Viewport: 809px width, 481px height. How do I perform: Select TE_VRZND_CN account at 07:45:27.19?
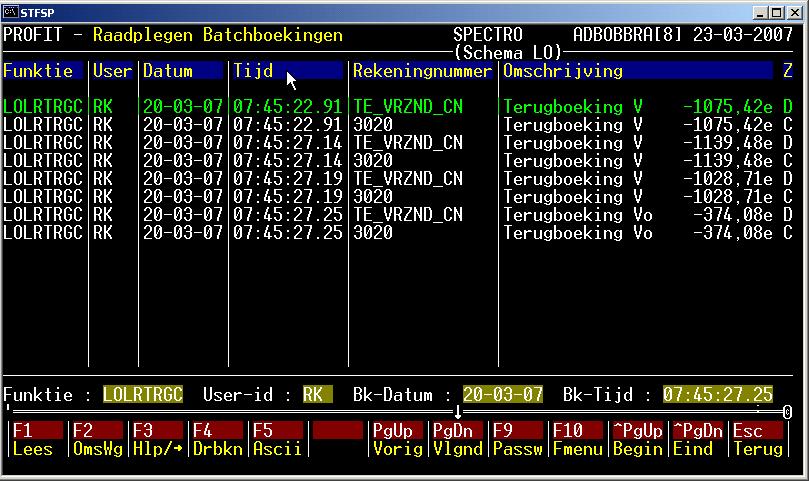click(408, 179)
